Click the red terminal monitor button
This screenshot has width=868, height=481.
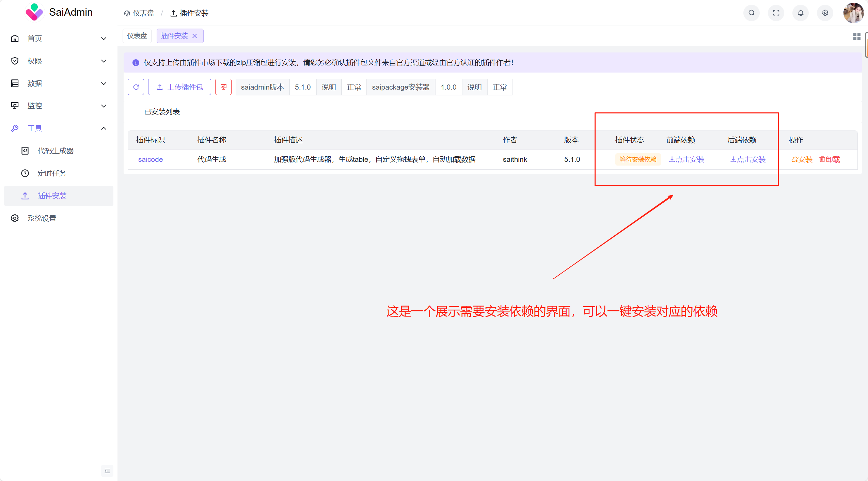tap(223, 87)
